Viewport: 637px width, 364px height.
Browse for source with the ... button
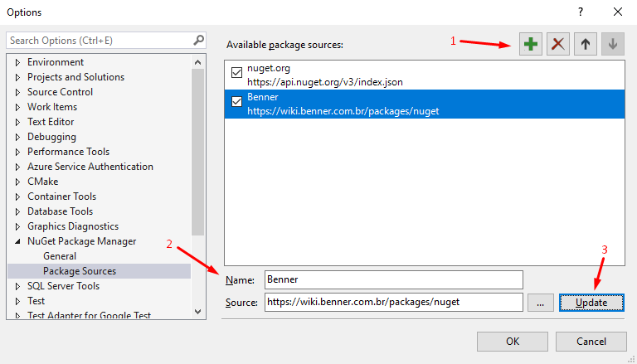[x=540, y=303]
